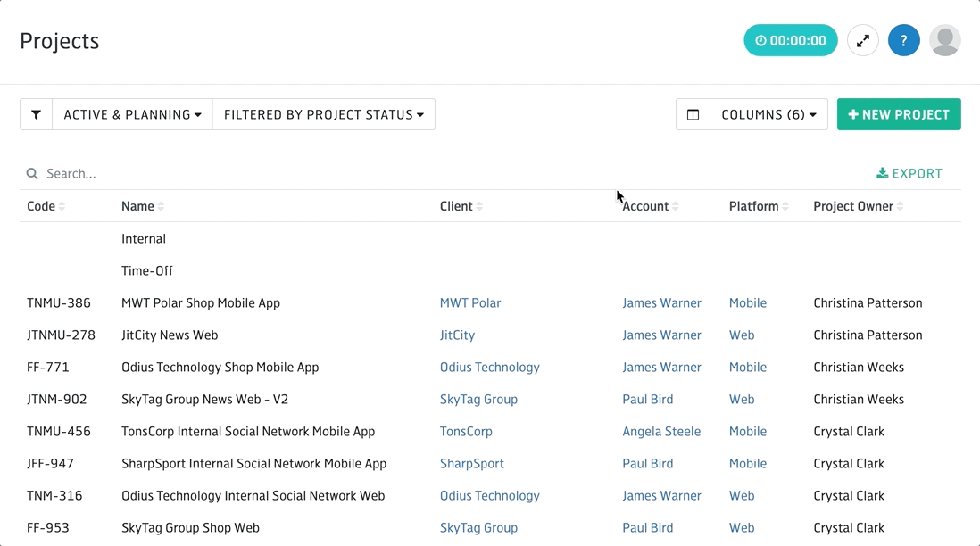Open JitCity client link
Screen dimensions: 980x546
[457, 335]
